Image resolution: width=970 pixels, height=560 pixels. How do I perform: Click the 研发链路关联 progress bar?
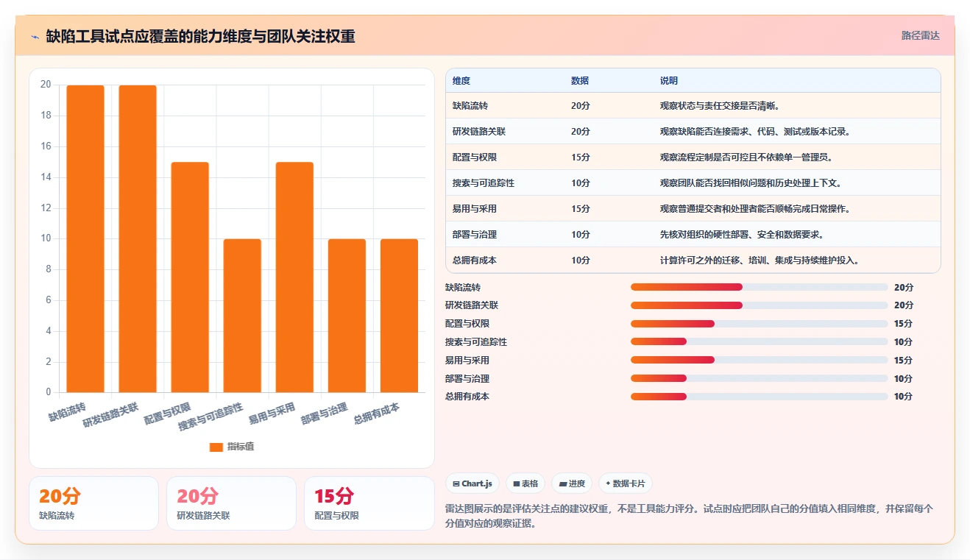[759, 305]
